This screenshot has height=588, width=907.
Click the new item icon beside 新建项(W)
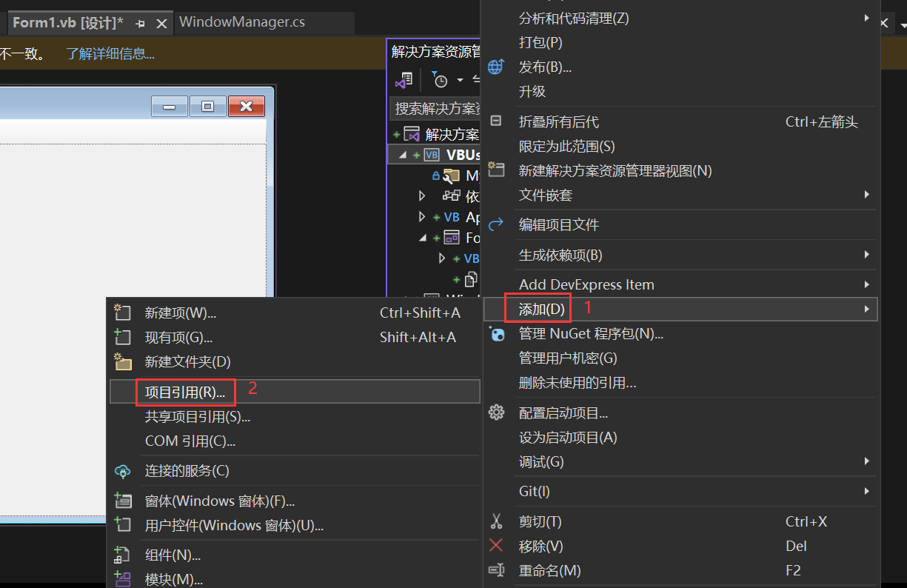122,313
